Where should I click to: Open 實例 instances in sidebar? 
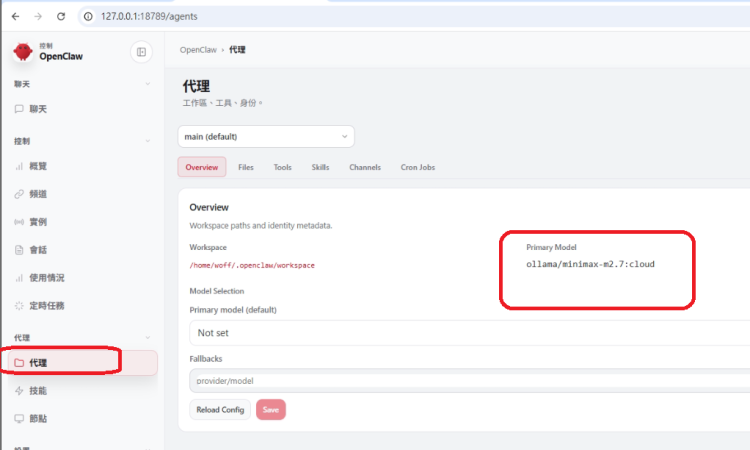pos(38,222)
